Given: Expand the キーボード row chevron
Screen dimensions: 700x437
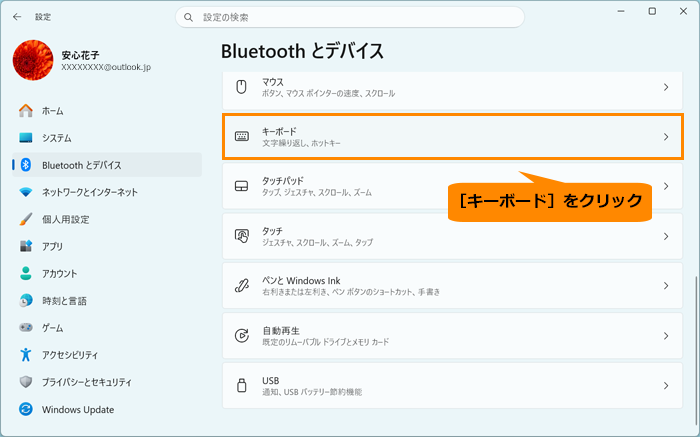Looking at the screenshot, I should click(666, 137).
